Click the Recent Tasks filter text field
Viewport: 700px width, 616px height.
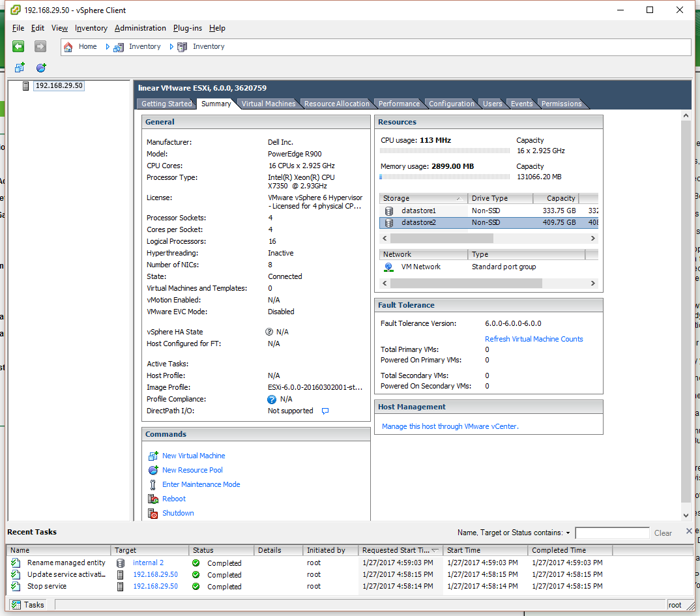pyautogui.click(x=612, y=533)
